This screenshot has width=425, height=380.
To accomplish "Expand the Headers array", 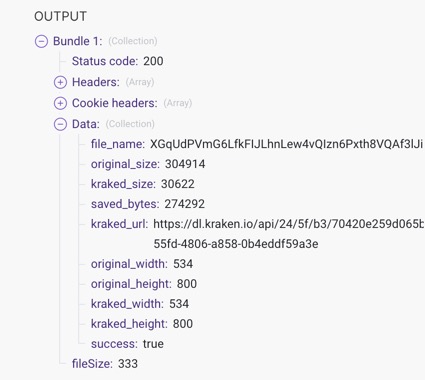I will click(x=60, y=82).
